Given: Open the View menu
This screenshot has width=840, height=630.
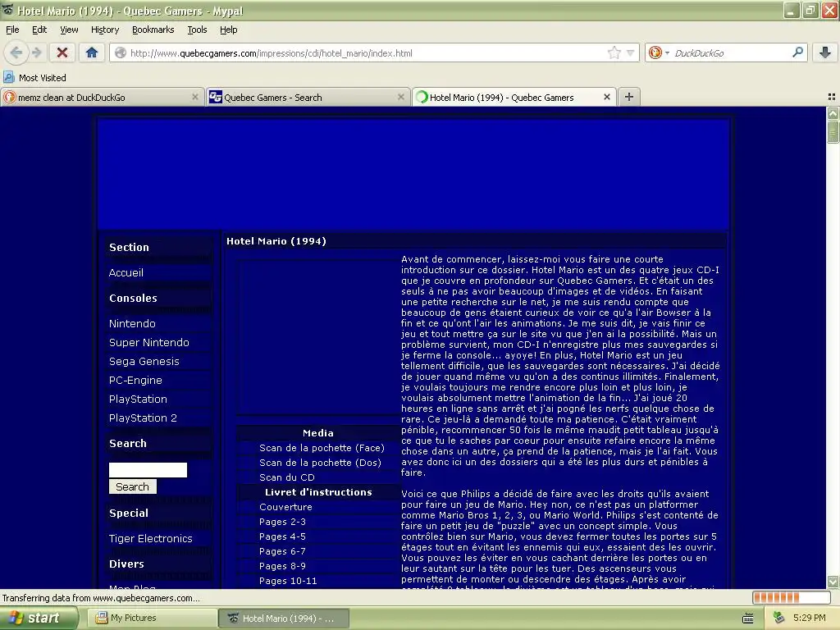Looking at the screenshot, I should tap(69, 30).
